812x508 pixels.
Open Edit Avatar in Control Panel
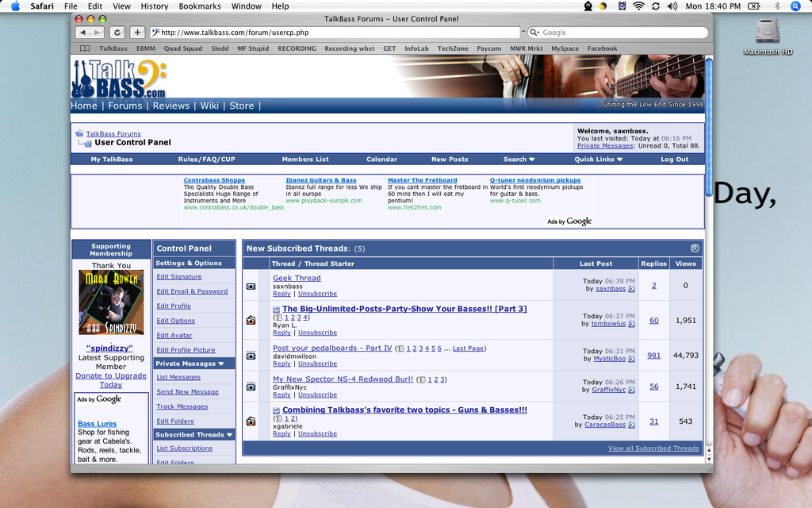(x=174, y=336)
